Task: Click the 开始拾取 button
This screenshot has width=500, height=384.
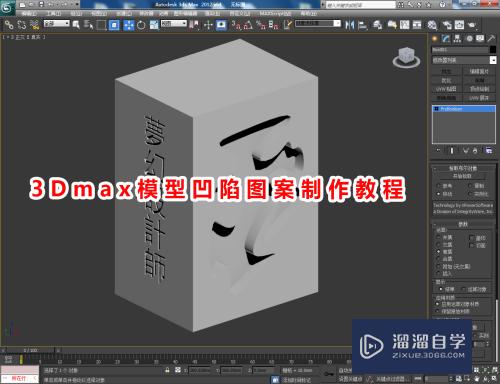Action: (x=462, y=176)
